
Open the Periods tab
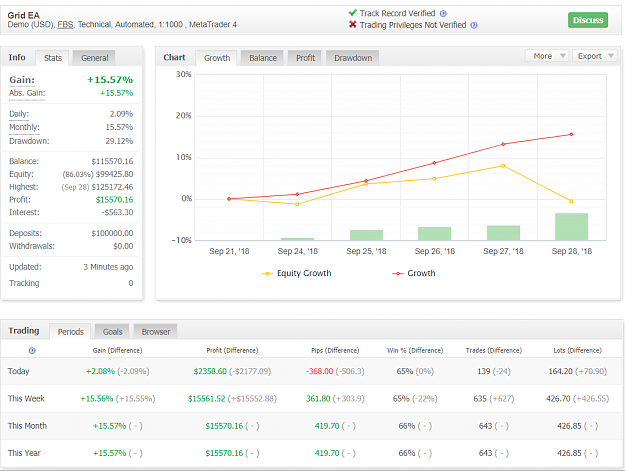point(71,332)
